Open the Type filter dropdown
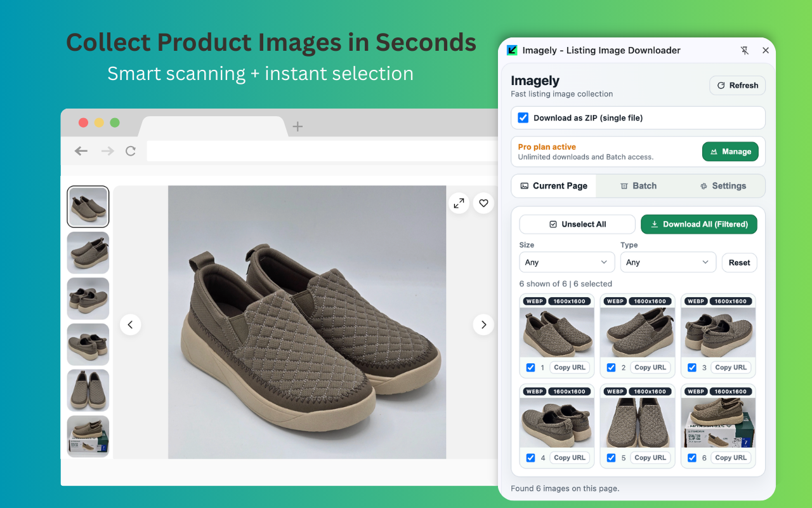The height and width of the screenshot is (508, 812). coord(668,262)
